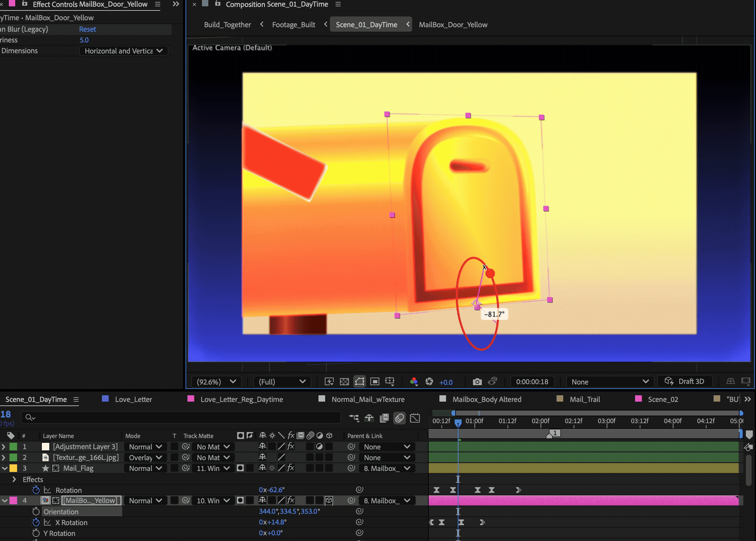This screenshot has width=756, height=541.
Task: Click the Adjustment Layer 3 label color swatch
Action: (x=13, y=447)
